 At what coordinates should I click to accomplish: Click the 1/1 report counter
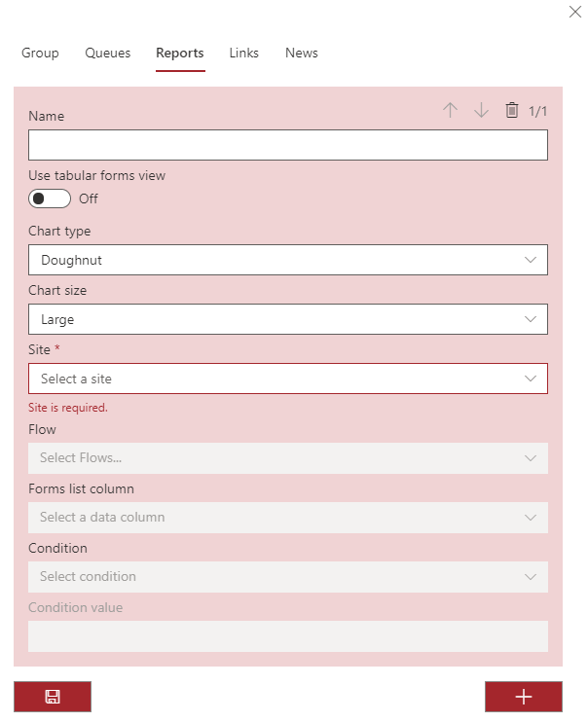pos(537,112)
